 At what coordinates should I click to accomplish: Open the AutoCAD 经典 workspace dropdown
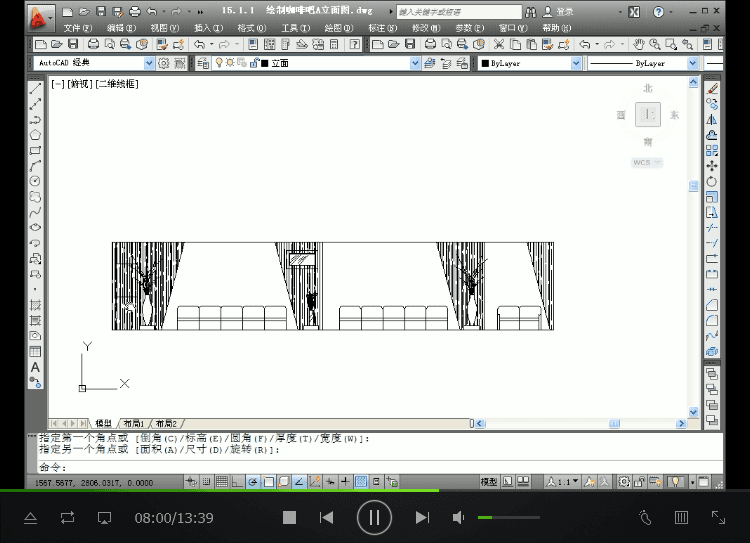149,63
